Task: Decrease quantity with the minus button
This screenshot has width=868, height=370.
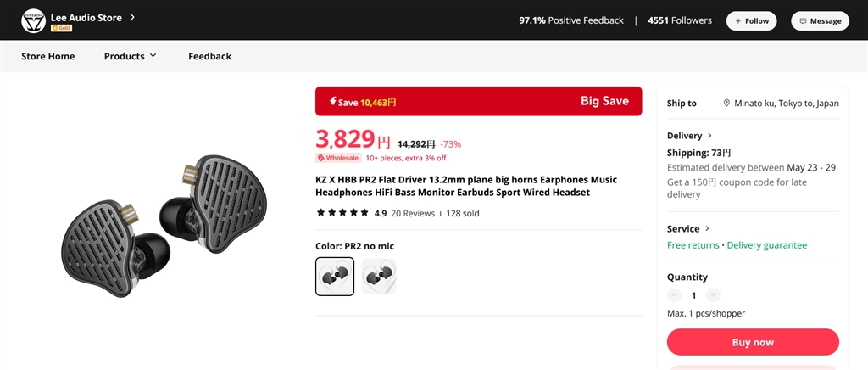Action: (x=675, y=295)
